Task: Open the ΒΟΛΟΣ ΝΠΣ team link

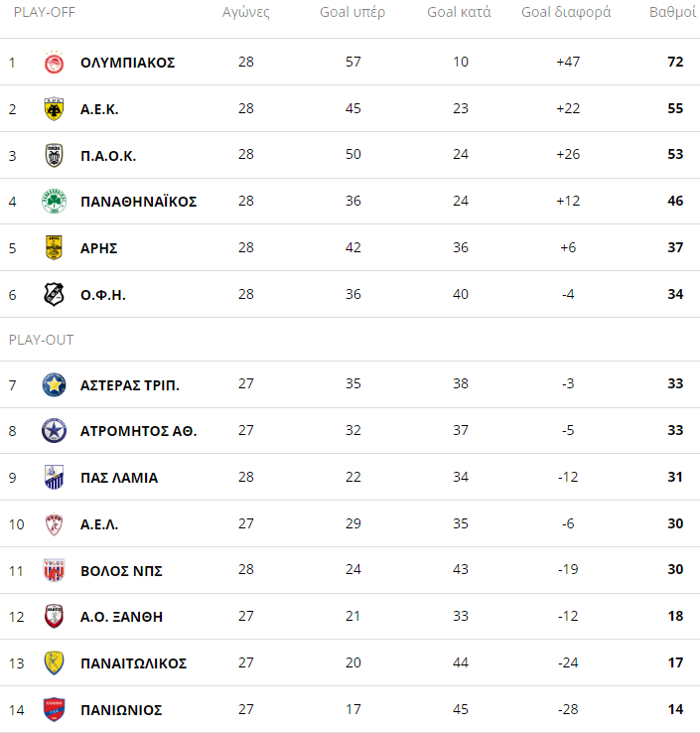Action: 121,570
